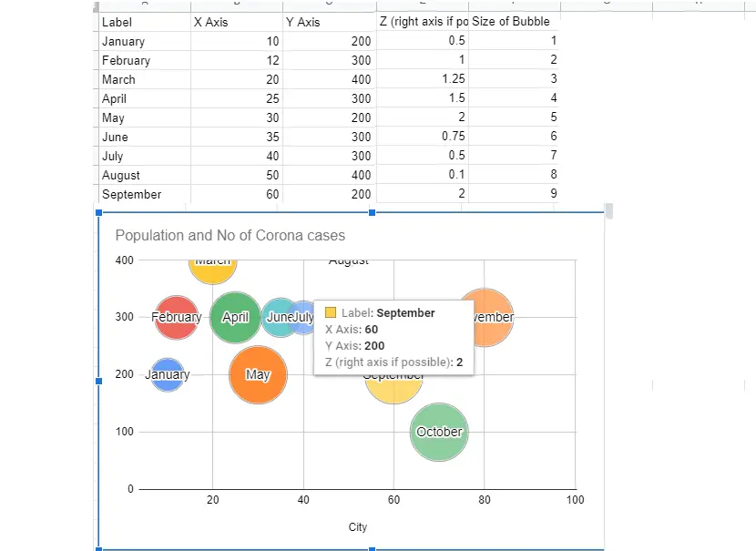756x551 pixels.
Task: Click the red February bubble
Action: click(176, 318)
